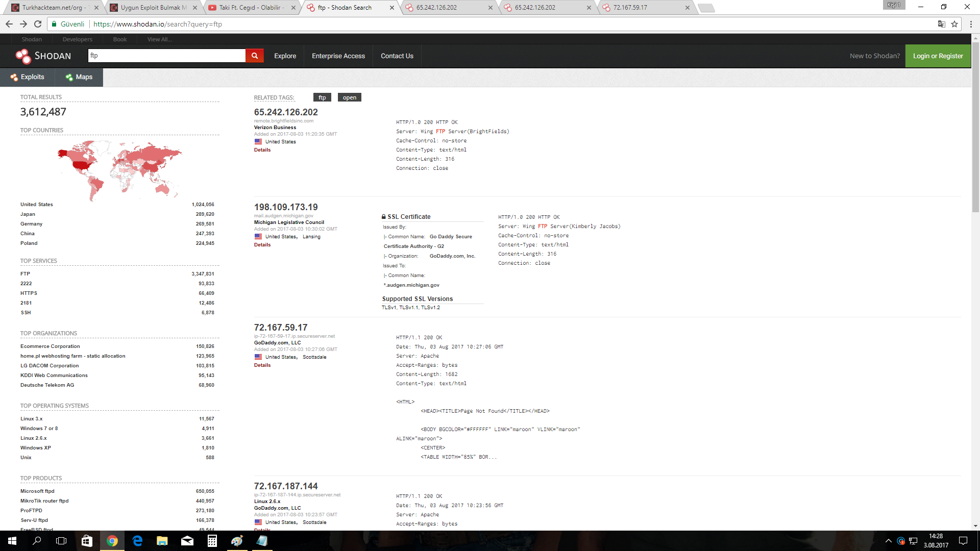Close the Uygun Exploit Bulmak tab
980x551 pixels.
click(x=195, y=8)
